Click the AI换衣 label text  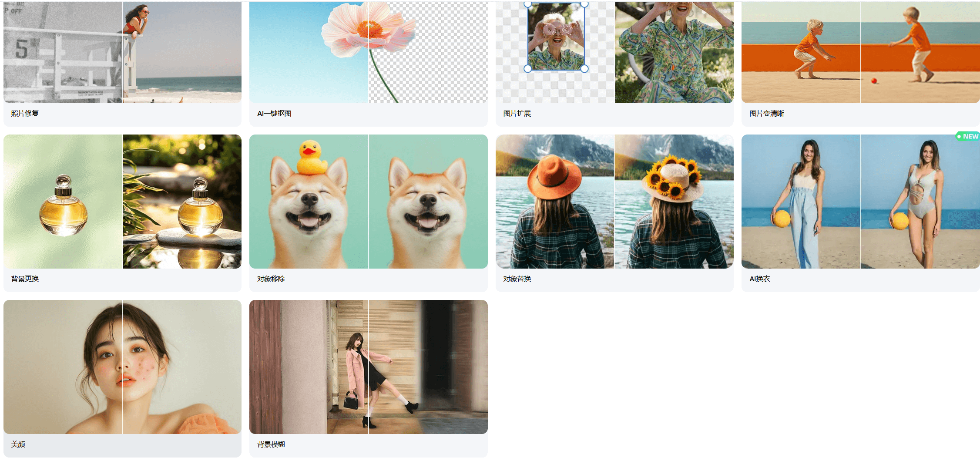759,279
